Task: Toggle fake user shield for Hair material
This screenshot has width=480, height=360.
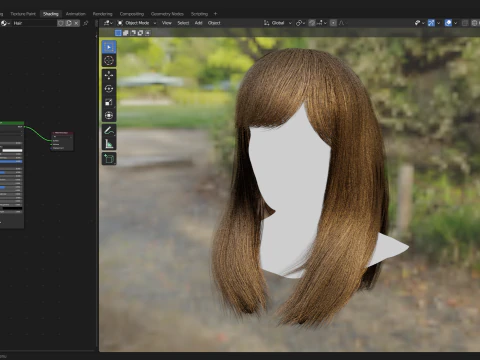Action: 61,23
